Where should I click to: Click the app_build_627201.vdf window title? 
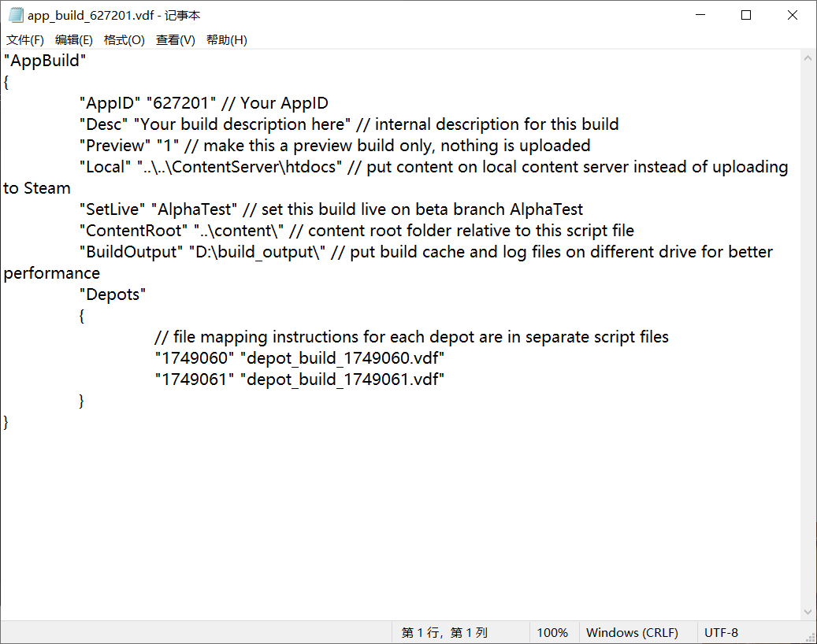(x=113, y=16)
